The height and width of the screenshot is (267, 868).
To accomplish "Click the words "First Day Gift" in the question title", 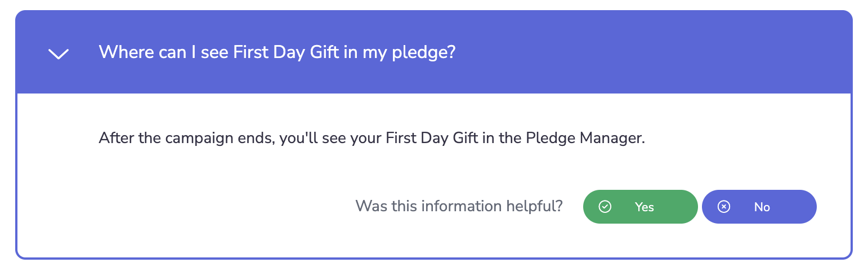I will 285,52.
